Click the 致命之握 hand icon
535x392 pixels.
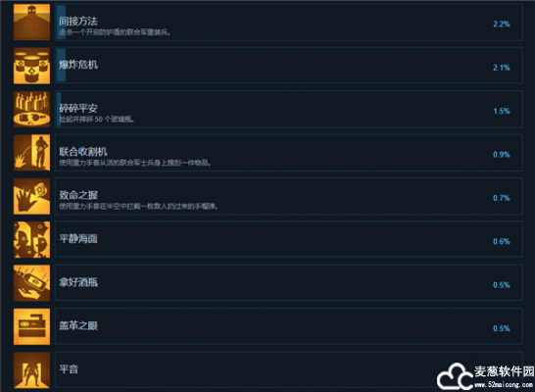pos(31,196)
